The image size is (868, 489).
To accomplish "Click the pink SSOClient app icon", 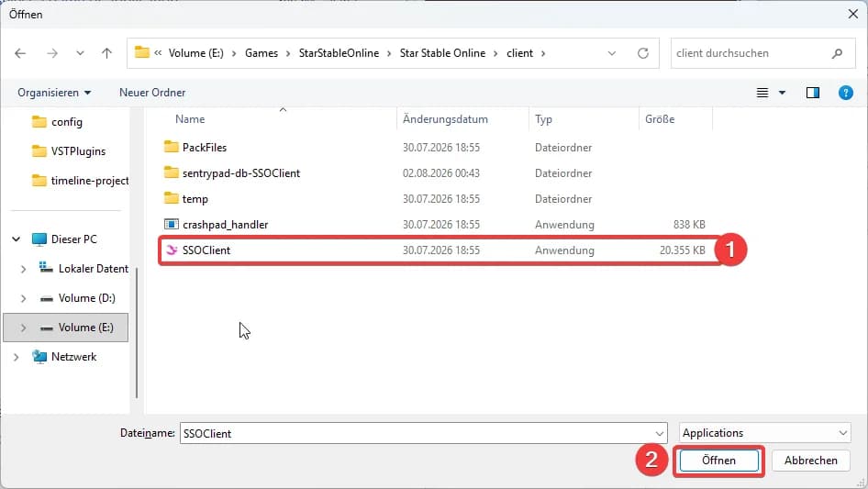I will [x=172, y=250].
